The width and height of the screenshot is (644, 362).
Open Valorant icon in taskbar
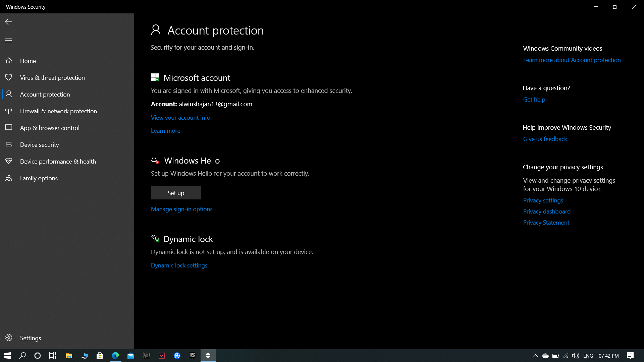(x=162, y=356)
